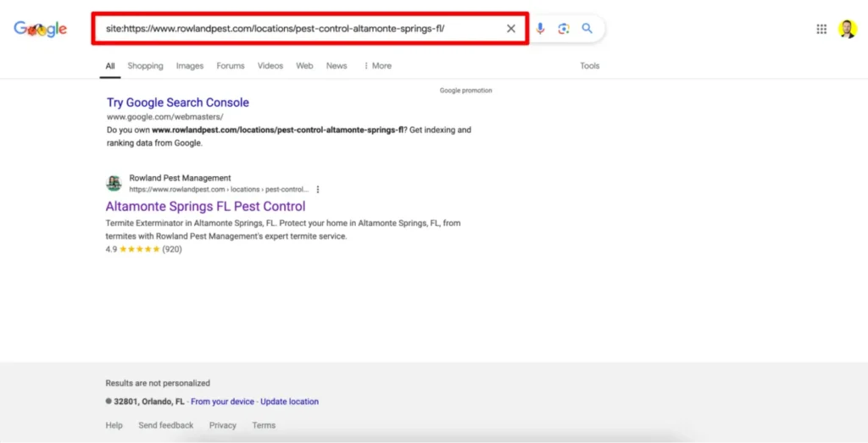
Task: Click the magnifying glass search button
Action: pos(587,29)
